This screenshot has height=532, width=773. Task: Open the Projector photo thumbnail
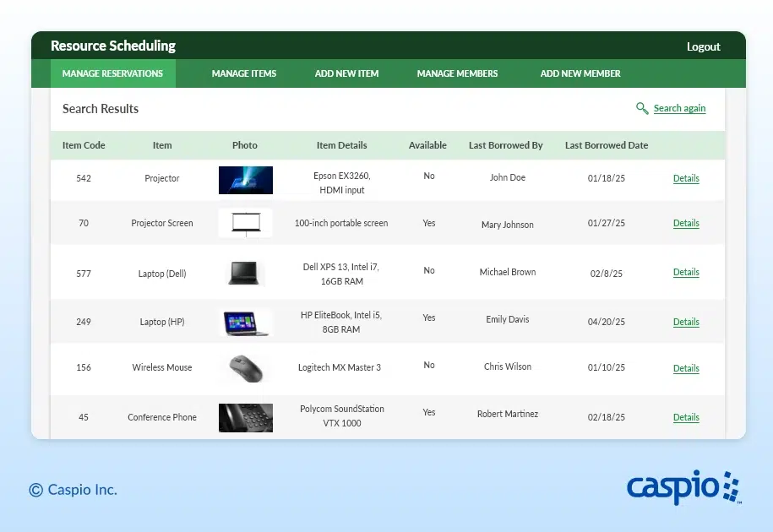click(x=245, y=180)
